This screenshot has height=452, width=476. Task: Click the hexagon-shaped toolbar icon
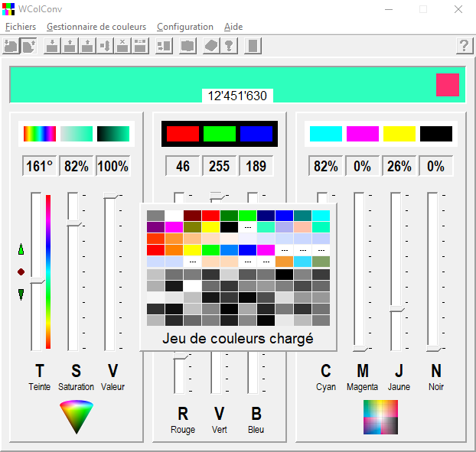click(x=210, y=46)
